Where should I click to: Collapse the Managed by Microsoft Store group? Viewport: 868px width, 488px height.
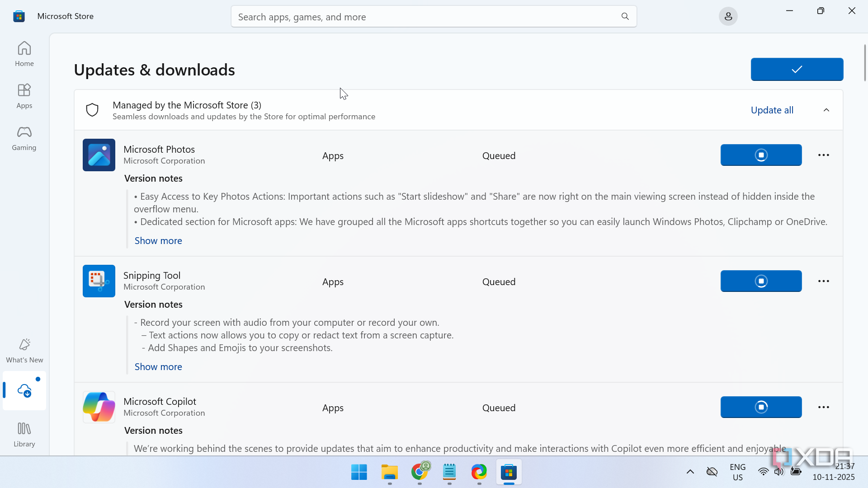coord(826,110)
